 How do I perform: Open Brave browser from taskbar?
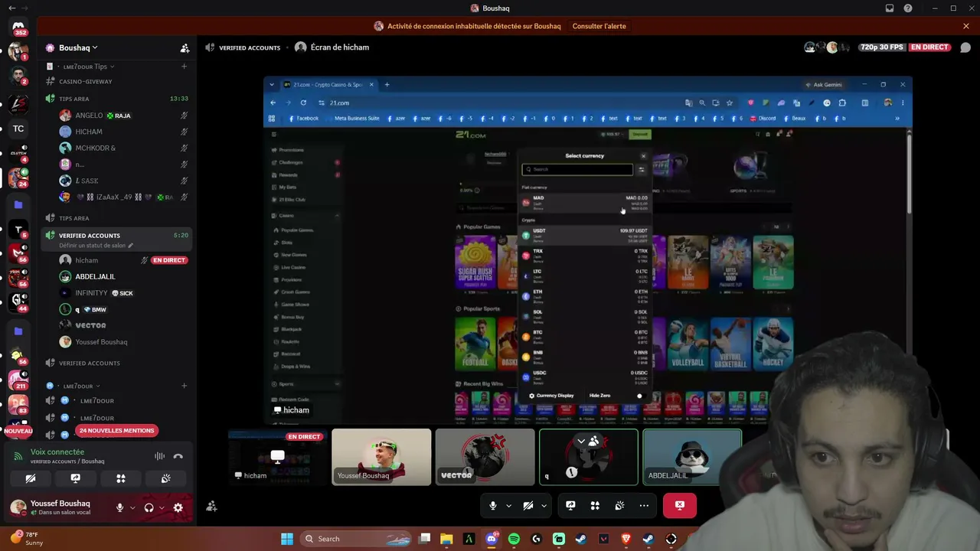coord(626,539)
